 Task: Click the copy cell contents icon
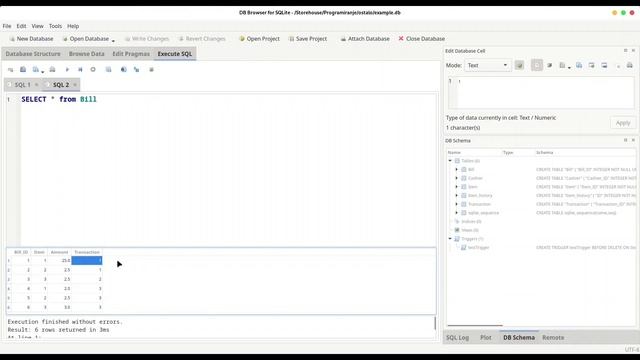click(562, 65)
